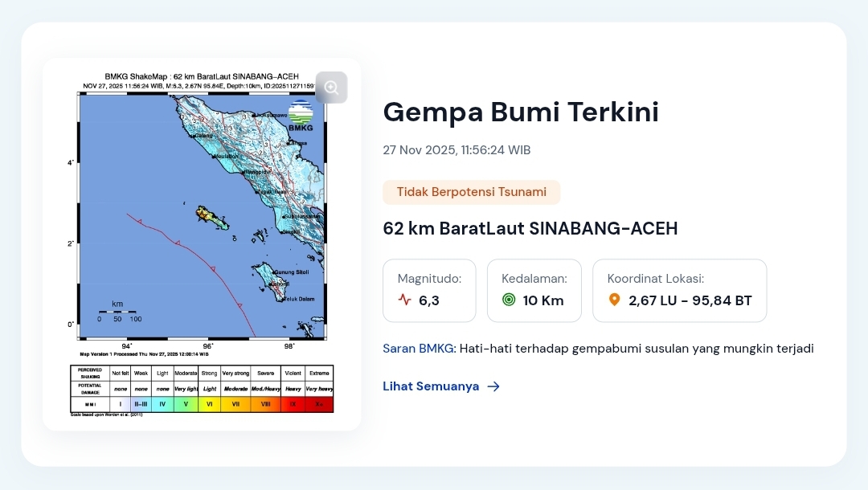Select the Magnitudo info card
Image resolution: width=868 pixels, height=490 pixels.
[429, 290]
